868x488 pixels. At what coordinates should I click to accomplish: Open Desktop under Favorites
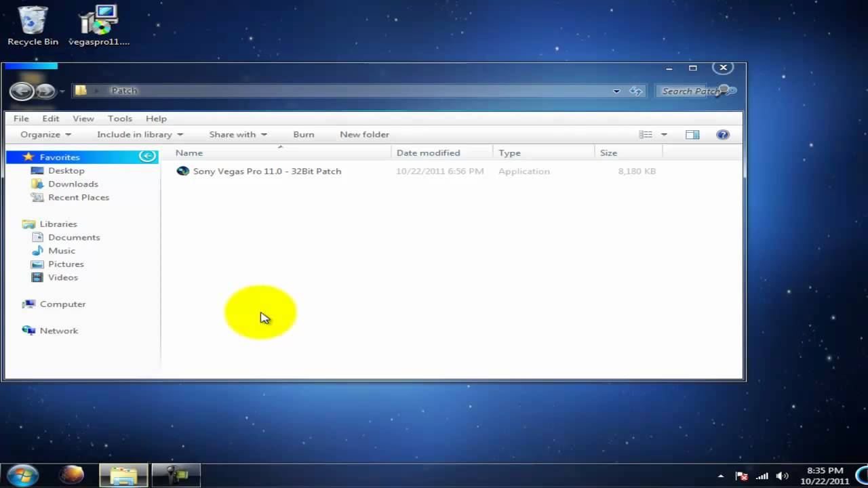pos(66,171)
